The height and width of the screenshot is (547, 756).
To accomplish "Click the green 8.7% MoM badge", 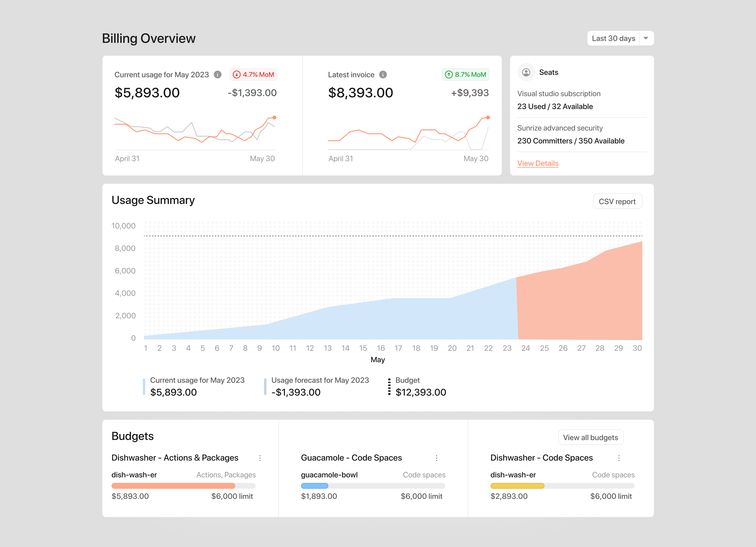I will tap(465, 74).
